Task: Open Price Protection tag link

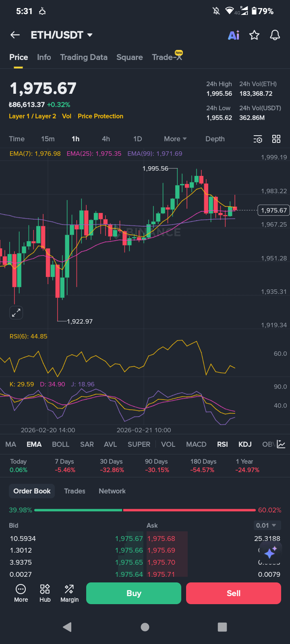Action: tap(101, 116)
